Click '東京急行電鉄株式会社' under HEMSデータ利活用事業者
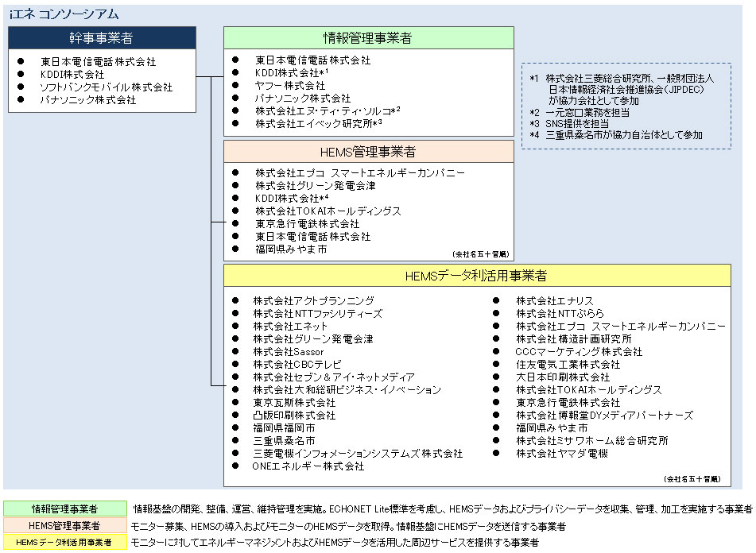 [x=568, y=402]
